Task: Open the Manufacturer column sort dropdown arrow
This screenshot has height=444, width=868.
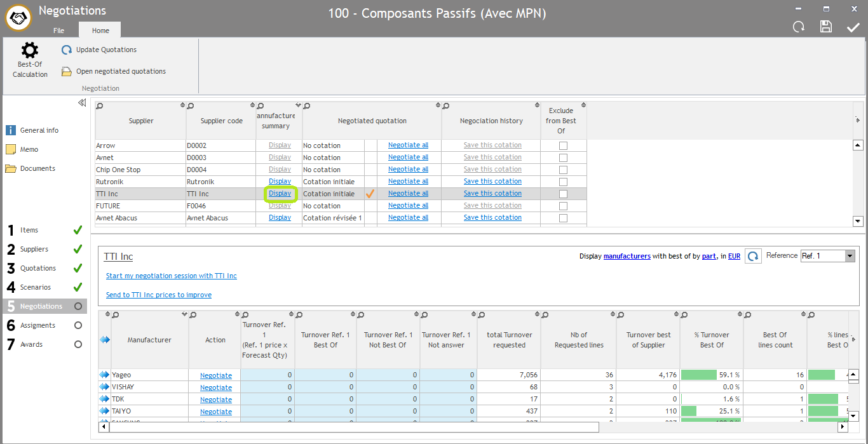Action: click(184, 314)
